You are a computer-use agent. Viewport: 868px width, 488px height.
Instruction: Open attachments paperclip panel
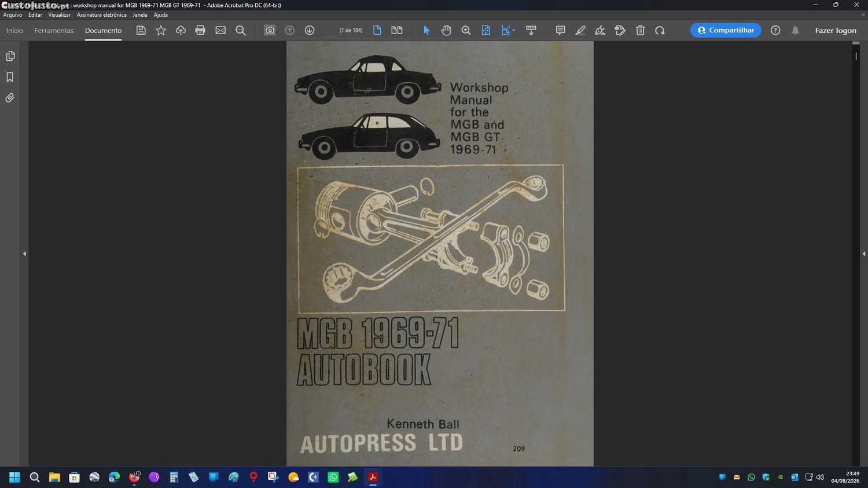tap(10, 98)
